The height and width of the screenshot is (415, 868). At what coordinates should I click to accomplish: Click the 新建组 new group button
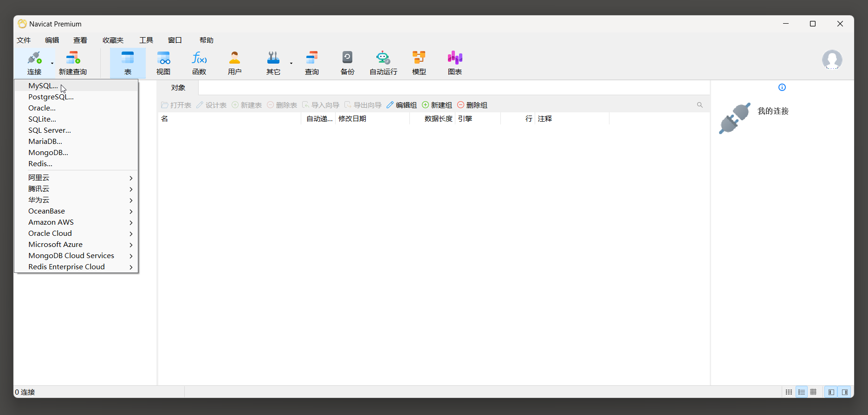[x=437, y=105]
